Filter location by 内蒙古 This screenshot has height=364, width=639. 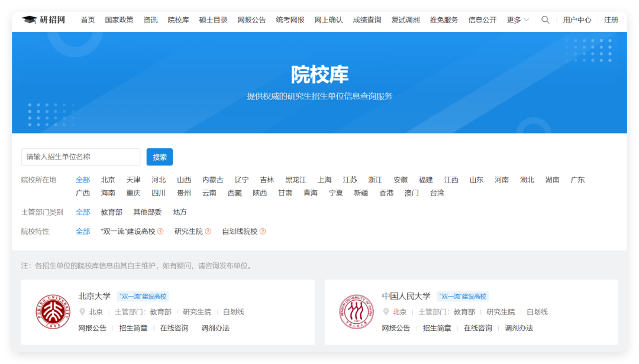pos(213,180)
